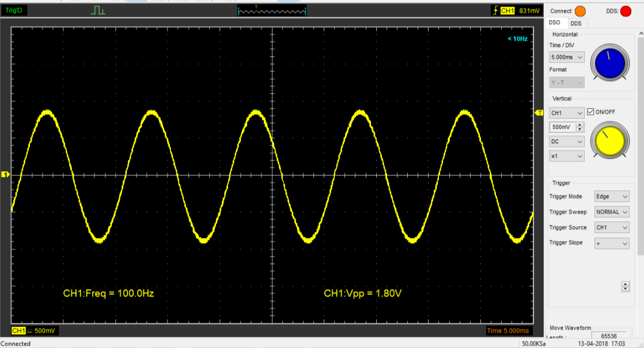Viewport: 644px width, 348px height.
Task: Click the Trig'D status label
Action: (14, 10)
